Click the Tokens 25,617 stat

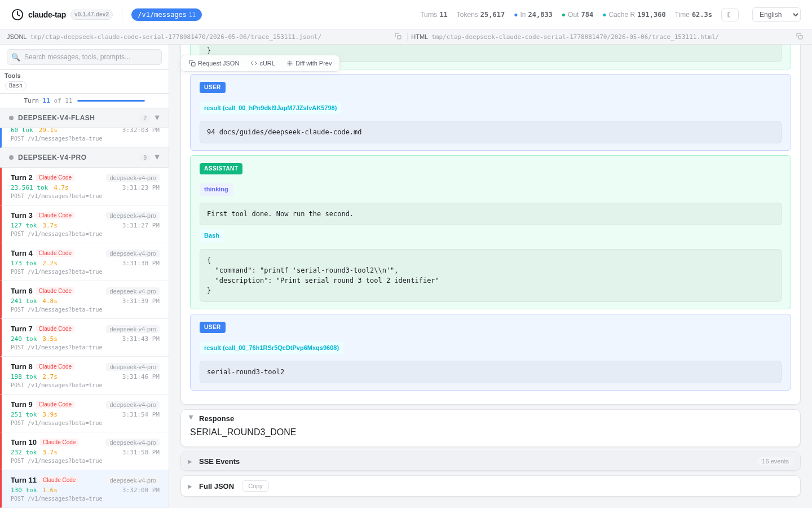480,15
